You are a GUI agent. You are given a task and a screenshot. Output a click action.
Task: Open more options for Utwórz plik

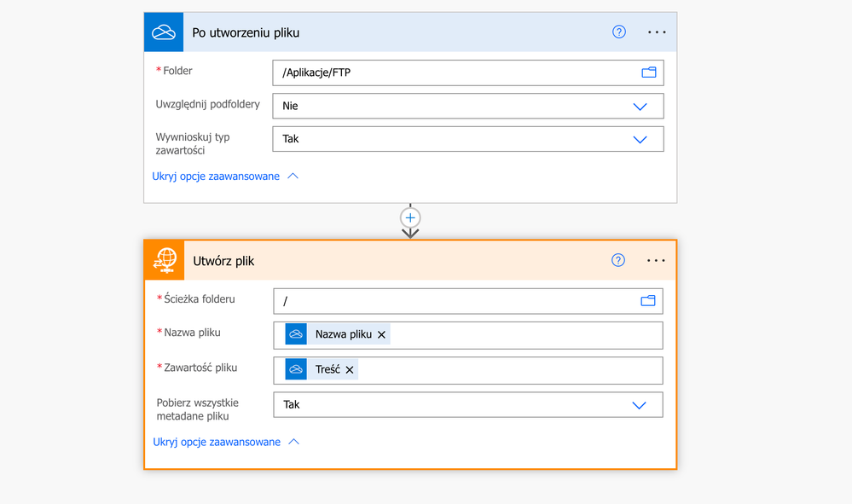656,260
